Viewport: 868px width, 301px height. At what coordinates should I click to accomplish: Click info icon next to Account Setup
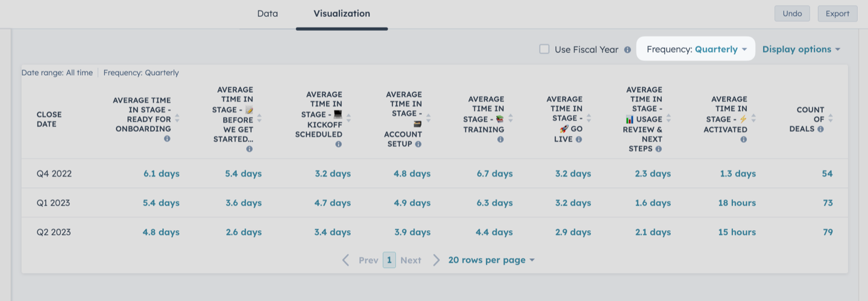click(x=418, y=144)
